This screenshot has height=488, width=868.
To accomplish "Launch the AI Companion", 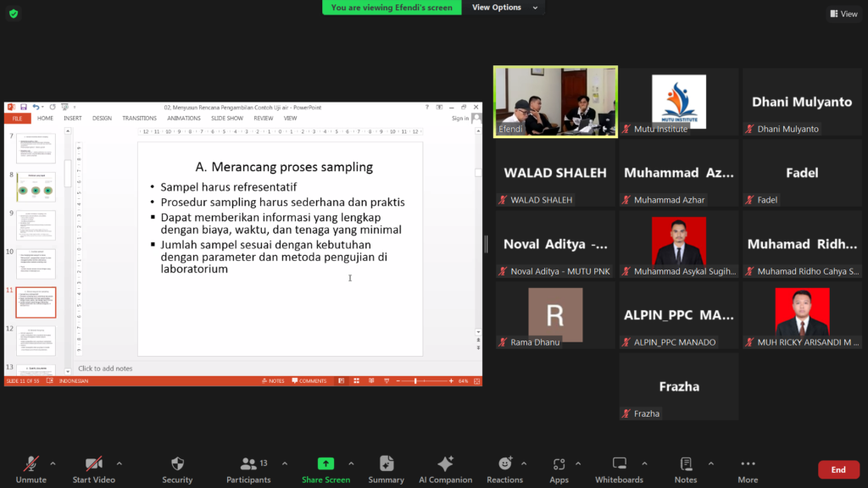I will [x=445, y=464].
